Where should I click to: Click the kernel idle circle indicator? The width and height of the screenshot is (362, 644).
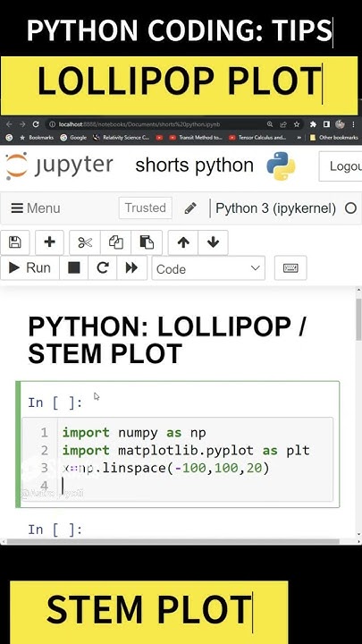[x=350, y=208]
